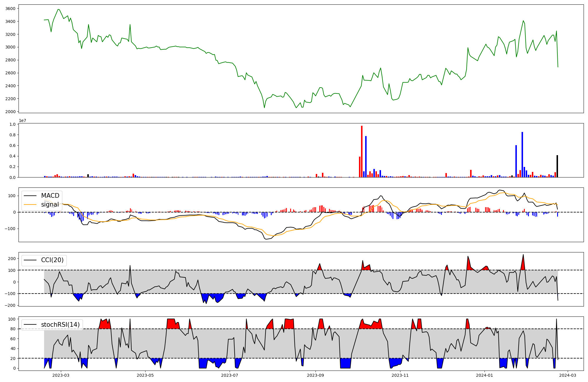Click the -100 MACD axis tick label
588x382 pixels.
pyautogui.click(x=9, y=229)
